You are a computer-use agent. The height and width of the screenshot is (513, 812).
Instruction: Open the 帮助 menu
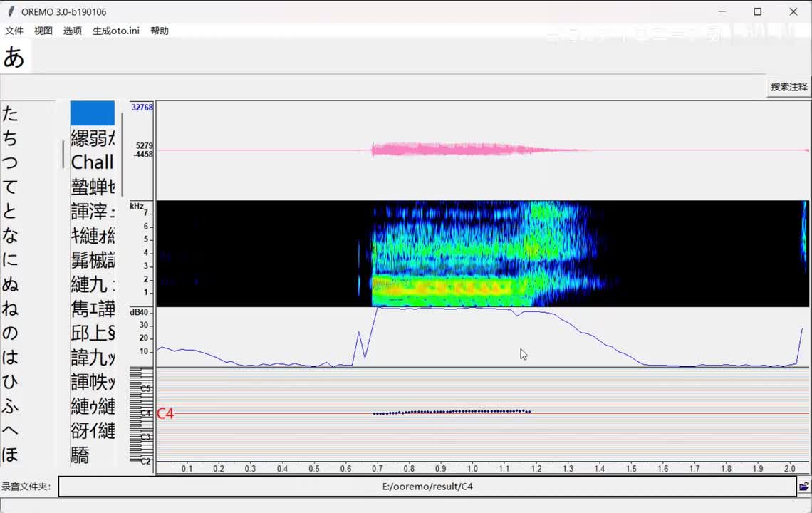pos(160,31)
